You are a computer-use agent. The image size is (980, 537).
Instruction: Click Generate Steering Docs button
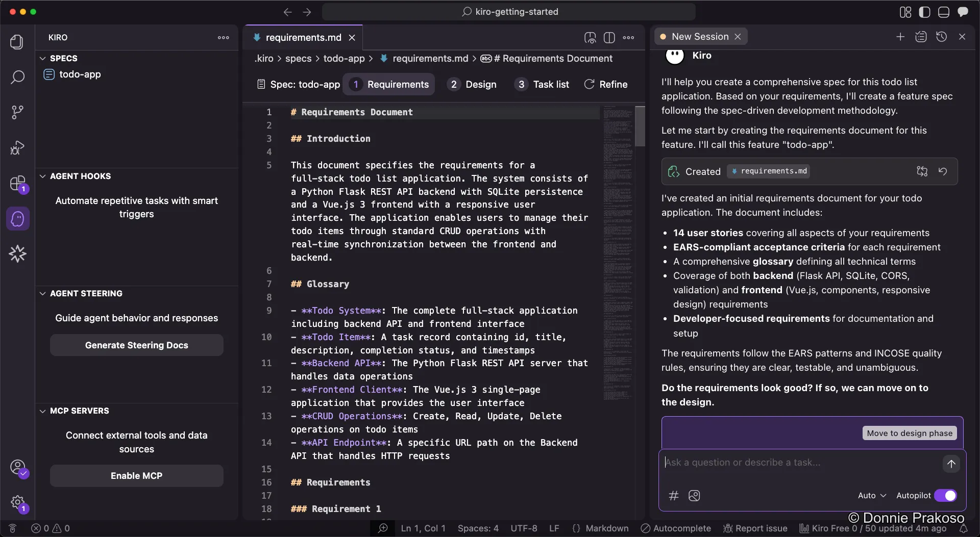tap(136, 345)
